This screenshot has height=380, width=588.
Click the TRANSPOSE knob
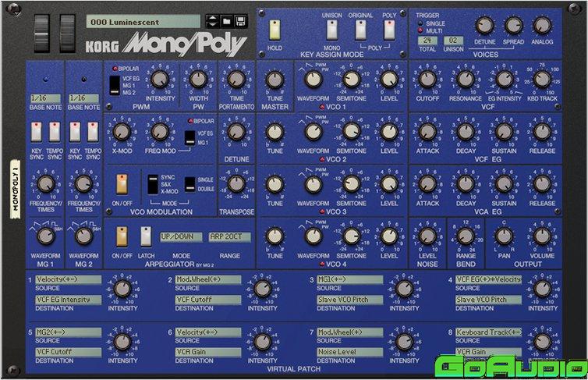tap(236, 184)
